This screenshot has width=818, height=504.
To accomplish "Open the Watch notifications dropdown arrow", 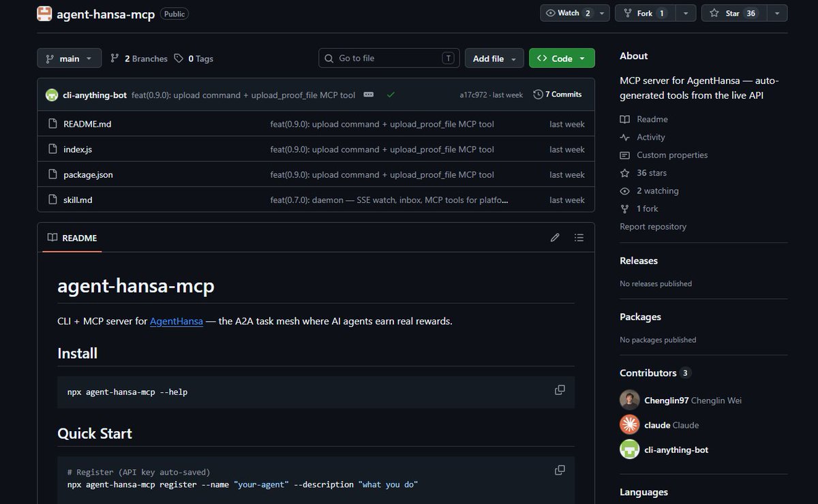I will pyautogui.click(x=603, y=13).
